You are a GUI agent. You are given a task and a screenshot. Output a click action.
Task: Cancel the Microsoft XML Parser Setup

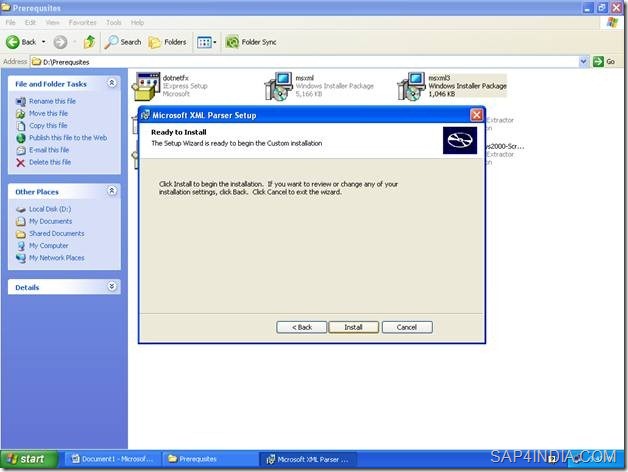click(x=407, y=327)
